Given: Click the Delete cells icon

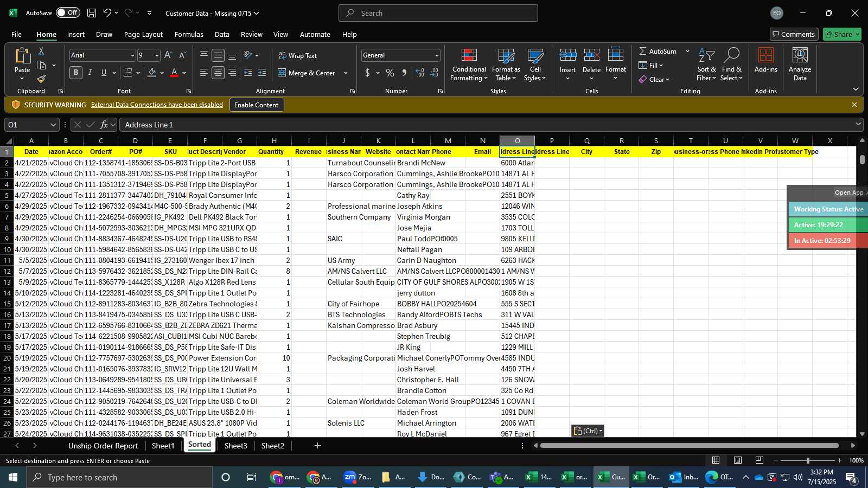Looking at the screenshot, I should click(591, 55).
